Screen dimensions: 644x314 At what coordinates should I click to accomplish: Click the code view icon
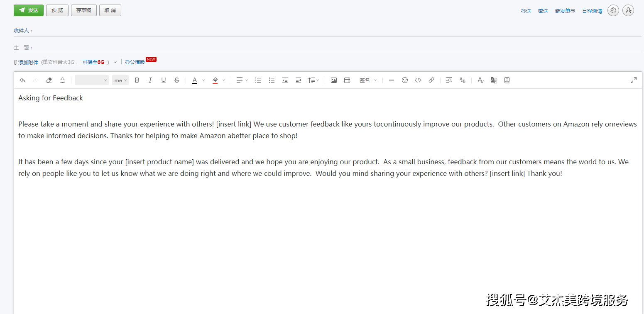pos(418,80)
